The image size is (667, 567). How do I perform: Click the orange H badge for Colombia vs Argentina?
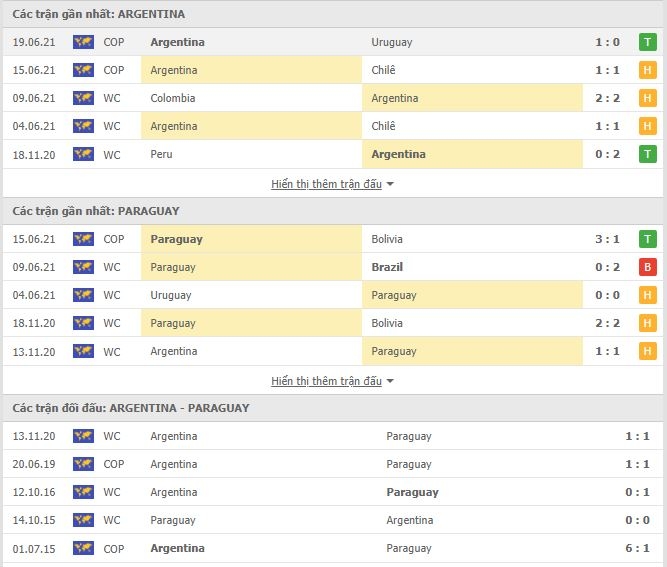click(647, 98)
